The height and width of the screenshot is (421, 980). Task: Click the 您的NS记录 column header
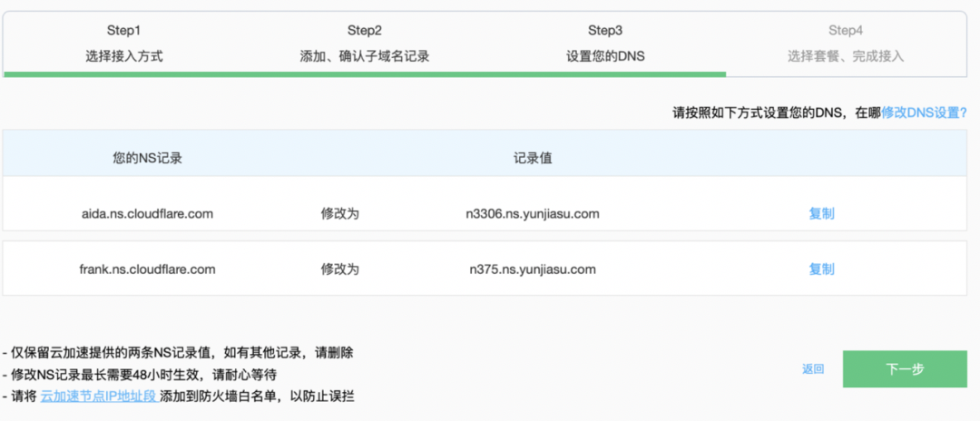pyautogui.click(x=148, y=159)
